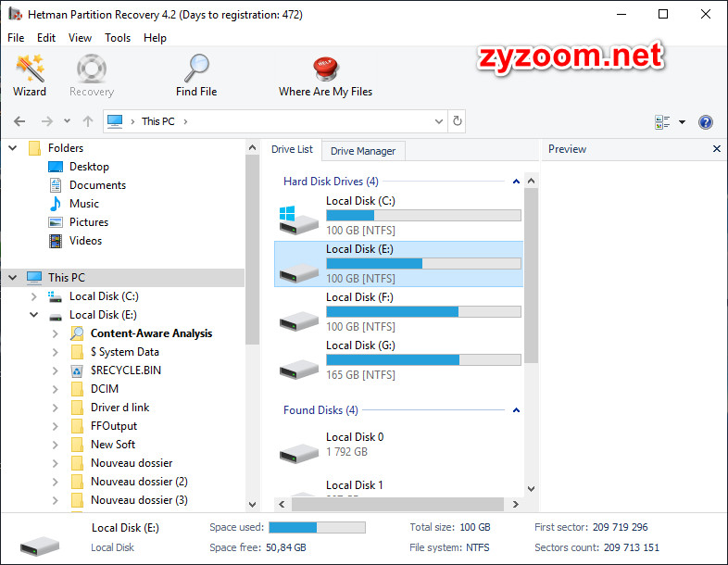728x565 pixels.
Task: Select Nouveau dossier folder without number
Action: click(x=132, y=463)
